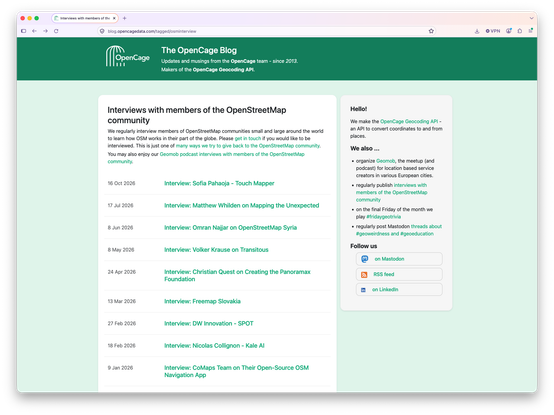This screenshot has height=415, width=554.
Task: Expand the tab list chevron
Action: (x=531, y=18)
